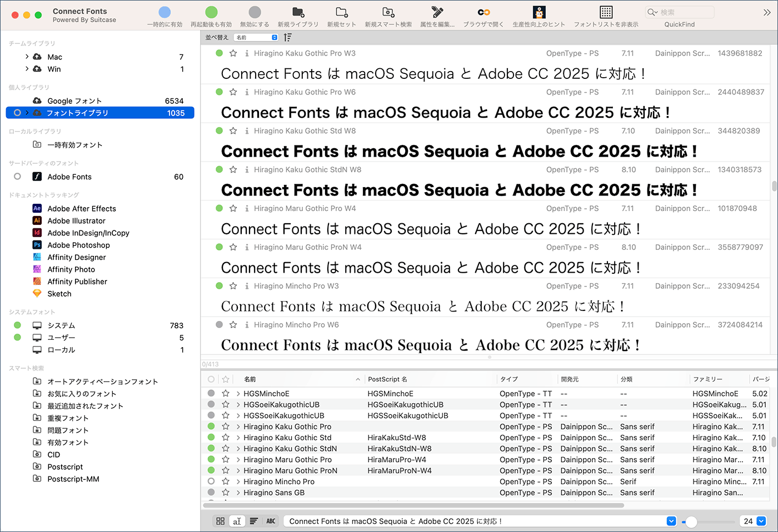
Task: Click the gray 無効にする deactivate button
Action: (255, 12)
